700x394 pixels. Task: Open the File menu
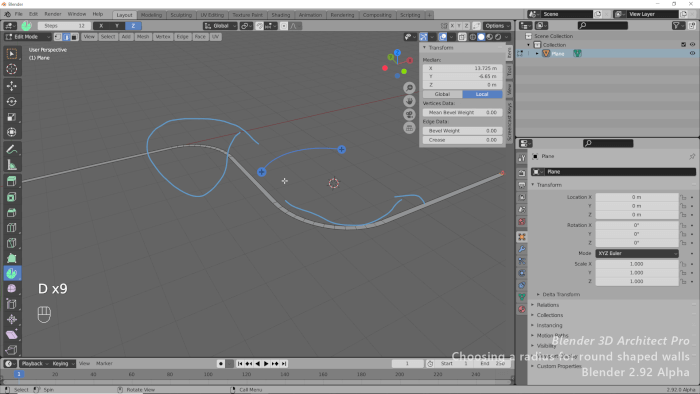coord(18,14)
